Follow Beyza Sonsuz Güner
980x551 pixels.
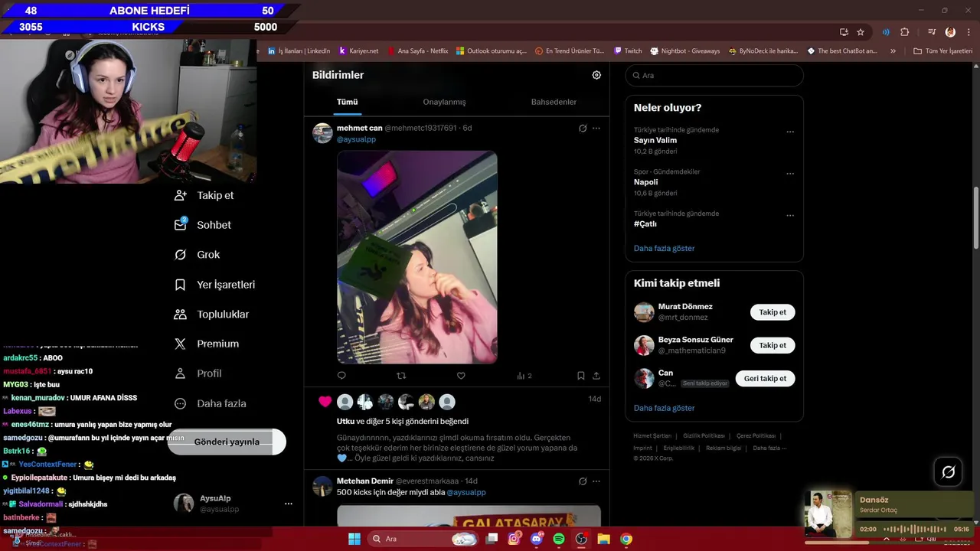coord(773,345)
